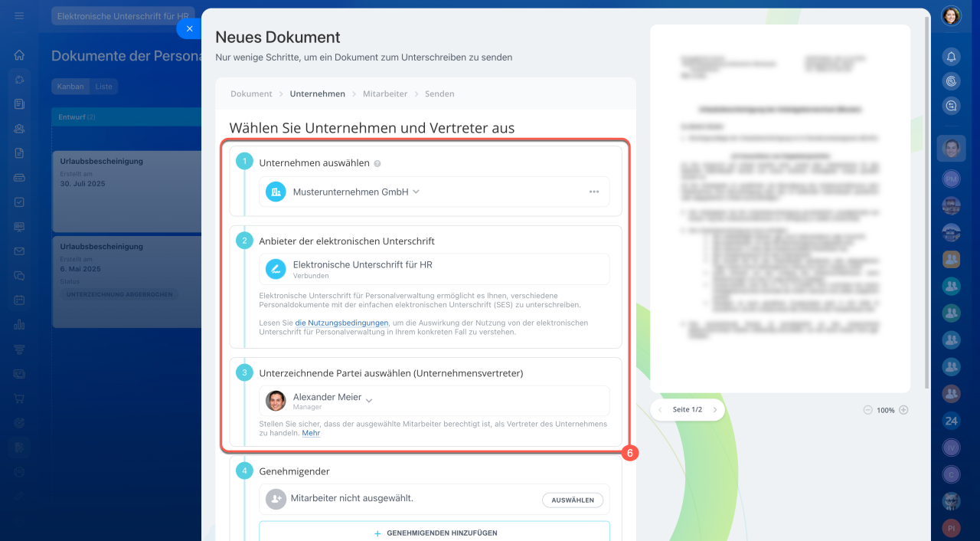
Task: Click the Mehr link under signer note
Action: [x=311, y=433]
